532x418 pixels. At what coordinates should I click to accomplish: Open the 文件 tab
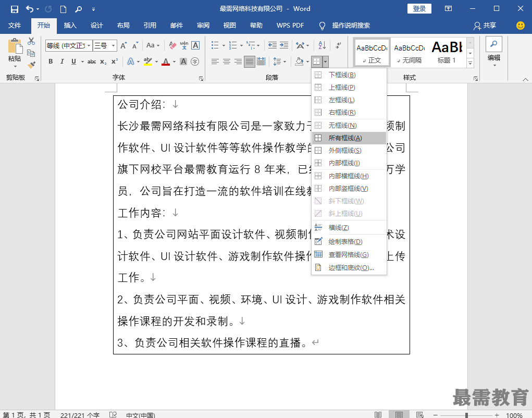[15, 26]
